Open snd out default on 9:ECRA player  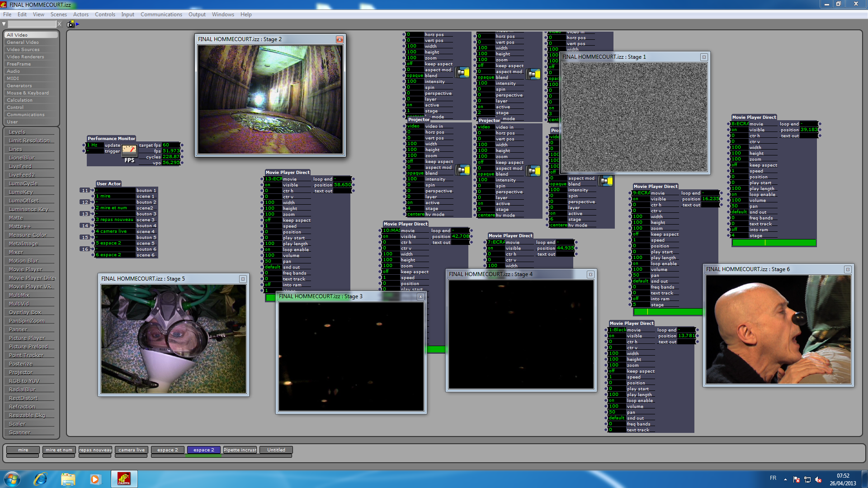pyautogui.click(x=641, y=281)
